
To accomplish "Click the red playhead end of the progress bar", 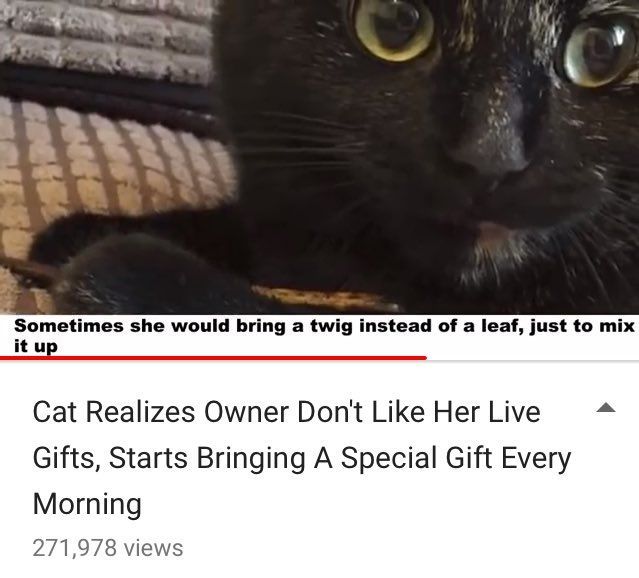I will pyautogui.click(x=425, y=358).
